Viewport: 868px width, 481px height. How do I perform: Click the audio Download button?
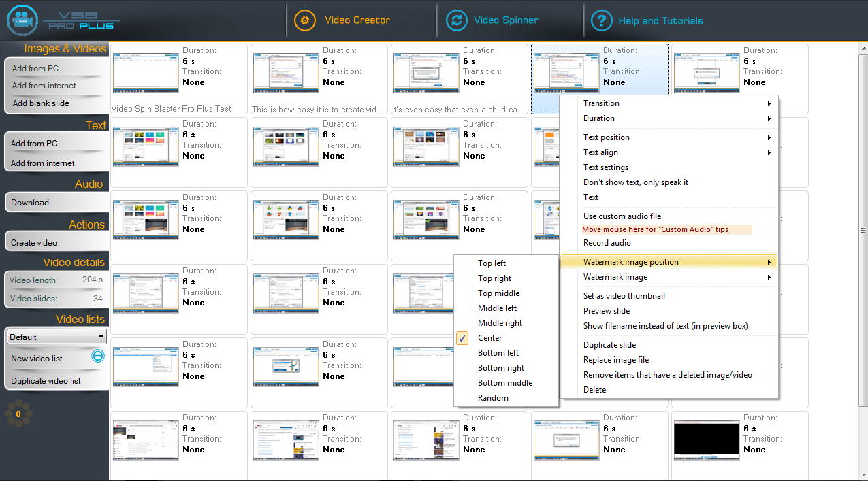[56, 202]
